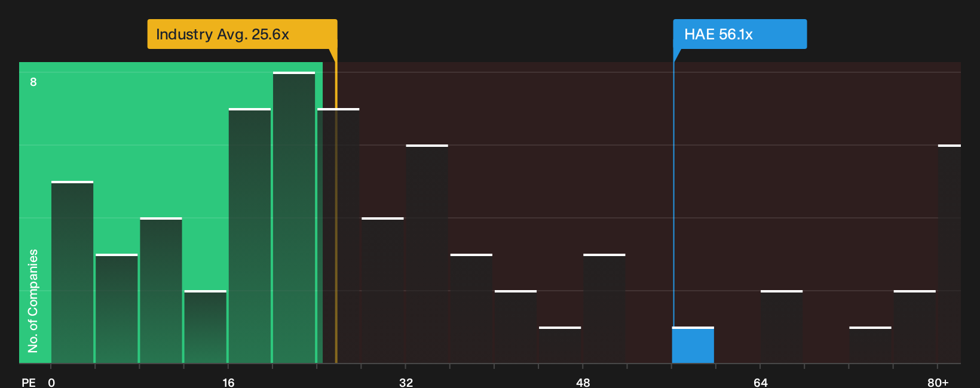Select the bar starting at PE 48
Screen dimensions: 980x388
[x=604, y=309]
